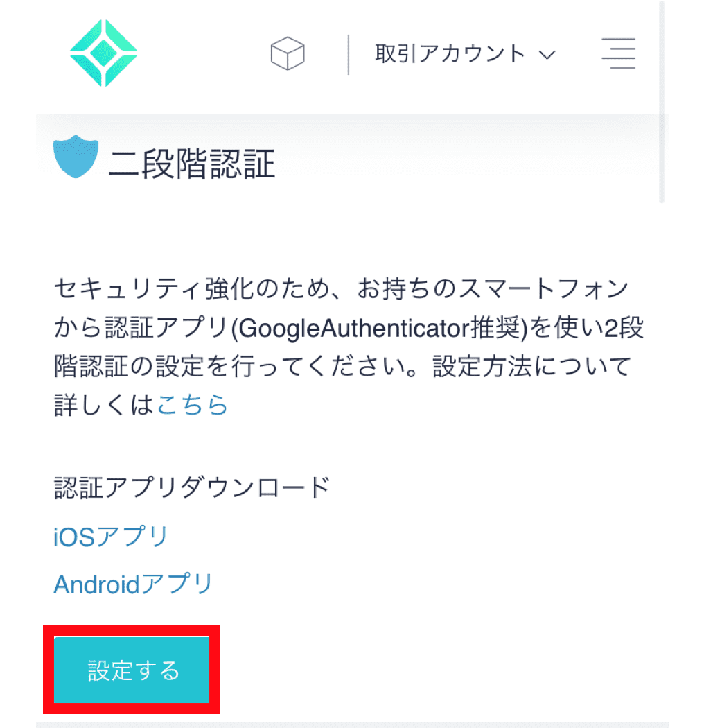Collapse the trading account selector
The width and height of the screenshot is (704, 728).
point(547,54)
